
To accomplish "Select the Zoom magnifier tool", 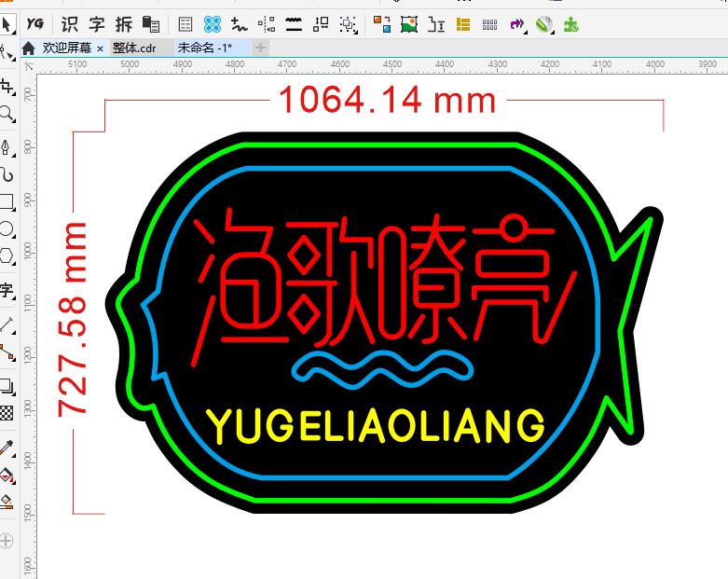I will (x=7, y=114).
